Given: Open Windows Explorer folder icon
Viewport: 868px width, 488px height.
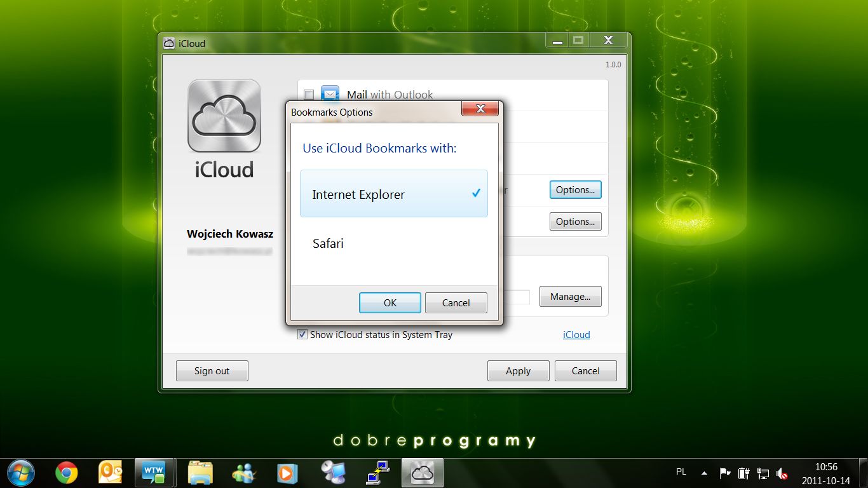Looking at the screenshot, I should point(200,473).
